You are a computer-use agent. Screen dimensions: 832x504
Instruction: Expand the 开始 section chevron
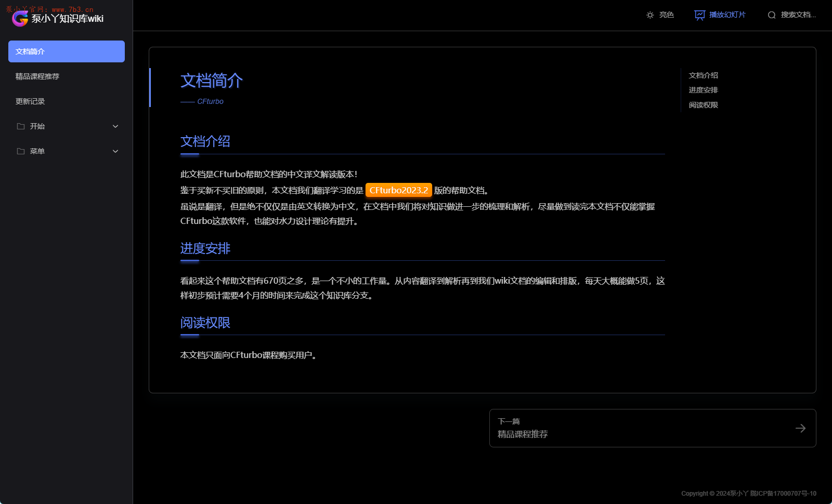[x=115, y=126]
